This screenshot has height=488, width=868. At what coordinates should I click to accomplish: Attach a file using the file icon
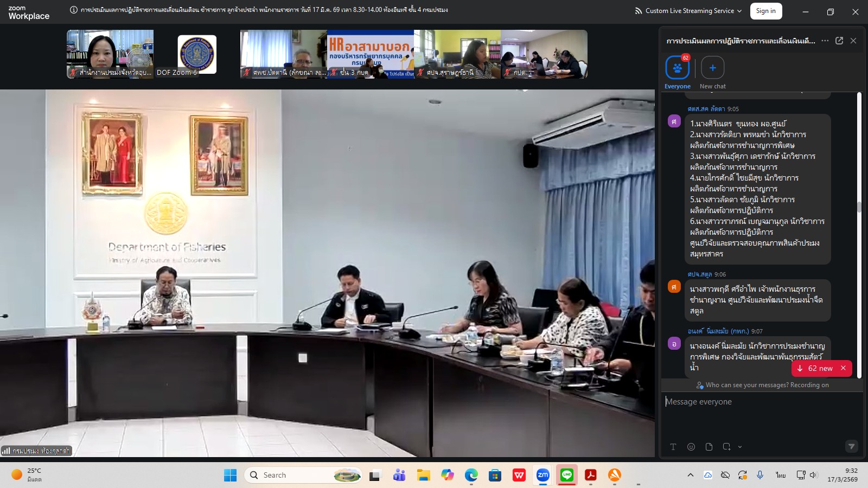click(709, 447)
